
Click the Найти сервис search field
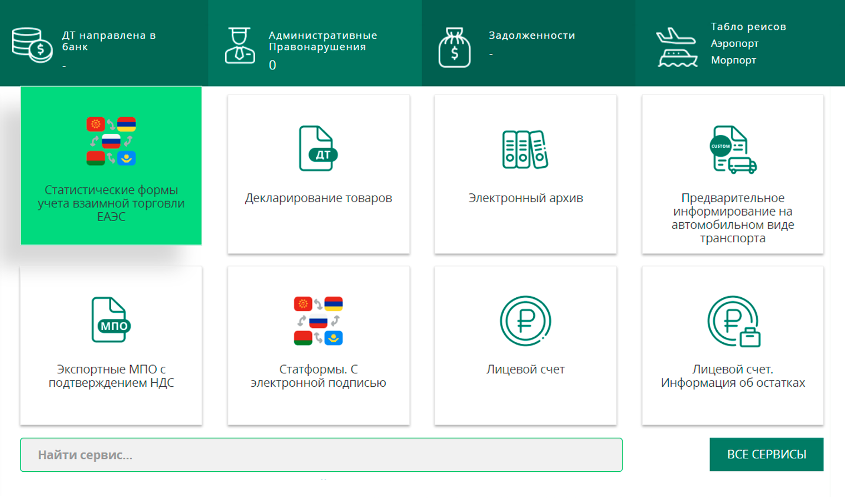coord(321,455)
